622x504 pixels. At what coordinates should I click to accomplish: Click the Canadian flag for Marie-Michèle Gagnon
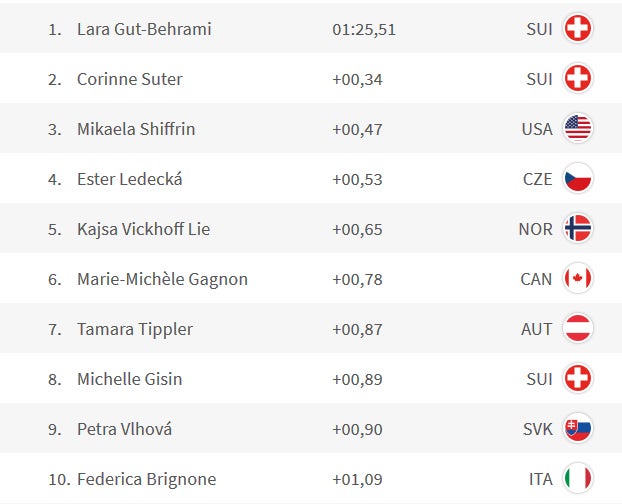coord(578,278)
